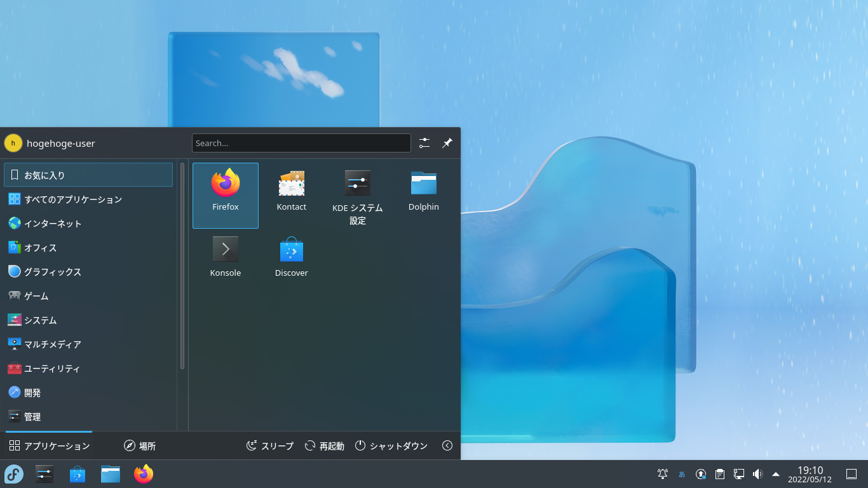868x488 pixels.
Task: Click the category list scrollbar
Action: click(x=182, y=266)
